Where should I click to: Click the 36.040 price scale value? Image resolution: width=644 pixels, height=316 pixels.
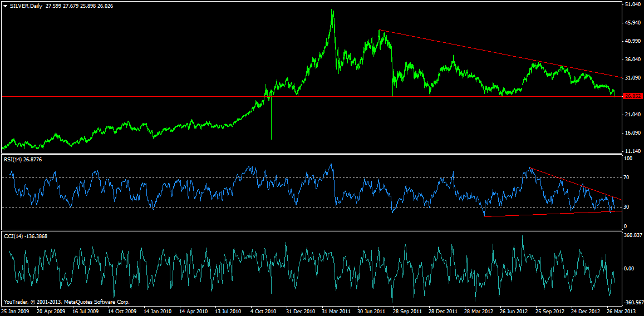[632, 60]
